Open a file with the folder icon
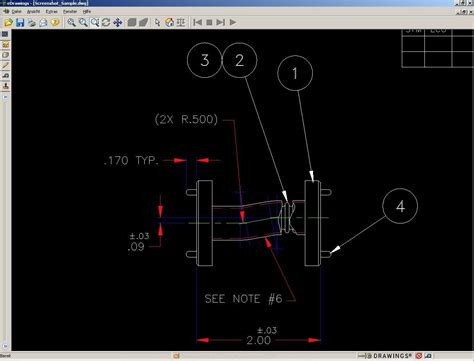The image size is (474, 361). point(8,22)
